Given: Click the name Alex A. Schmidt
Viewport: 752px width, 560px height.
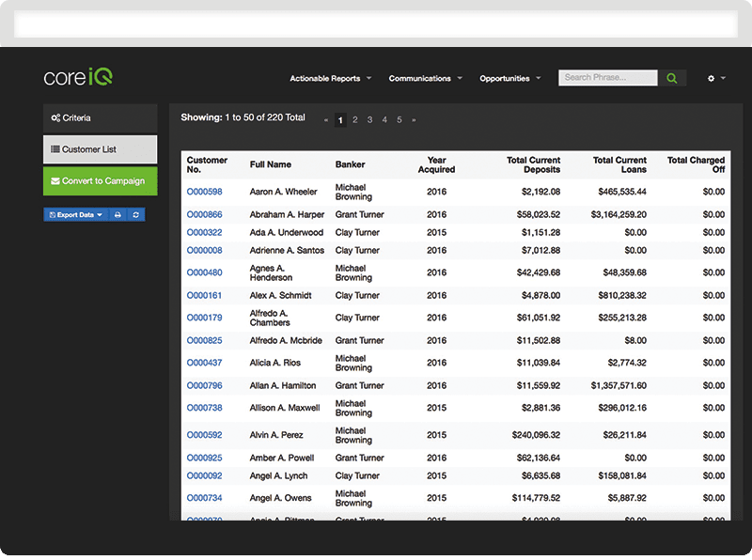Looking at the screenshot, I should point(280,295).
